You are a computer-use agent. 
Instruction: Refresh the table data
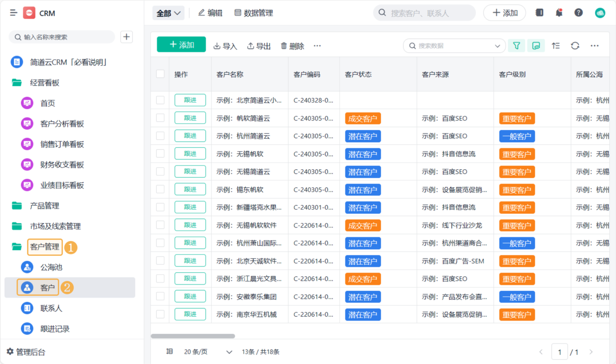575,46
